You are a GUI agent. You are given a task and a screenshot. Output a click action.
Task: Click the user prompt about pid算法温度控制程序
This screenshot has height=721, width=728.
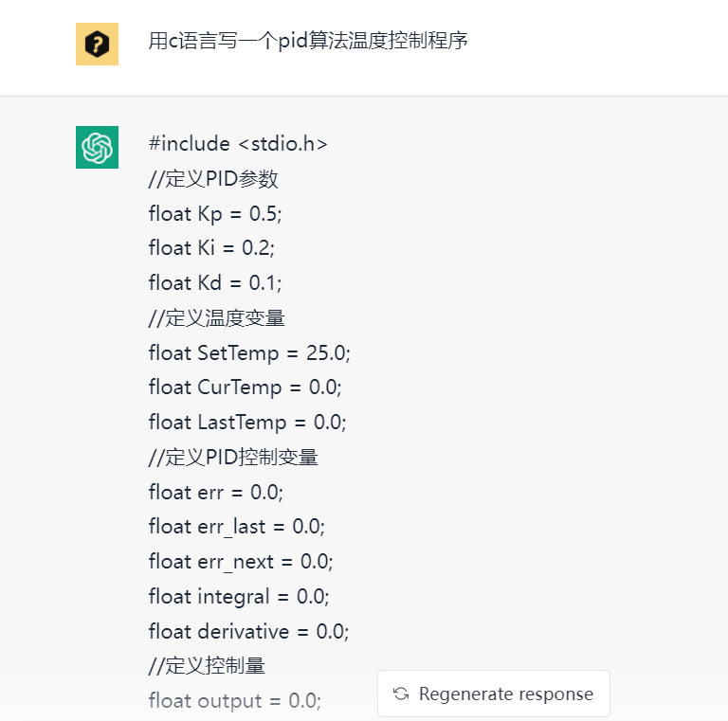(308, 42)
